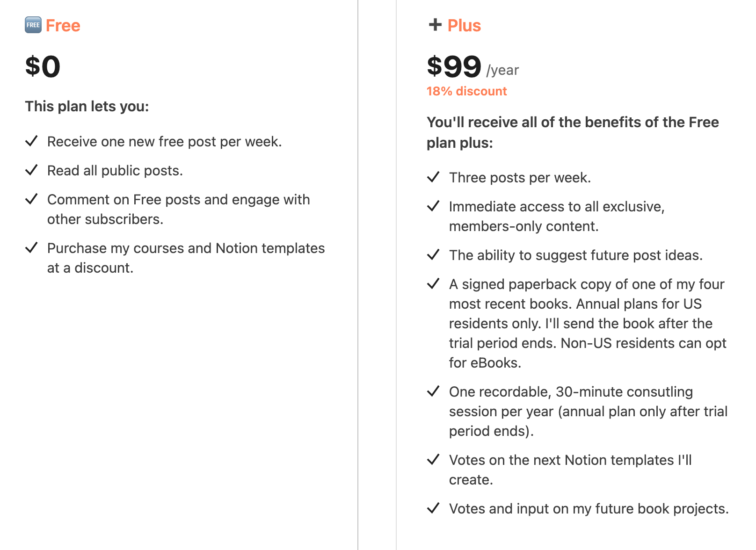The height and width of the screenshot is (550, 756).
Task: Click checkmark next to "Three posts per week"
Action: point(434,177)
